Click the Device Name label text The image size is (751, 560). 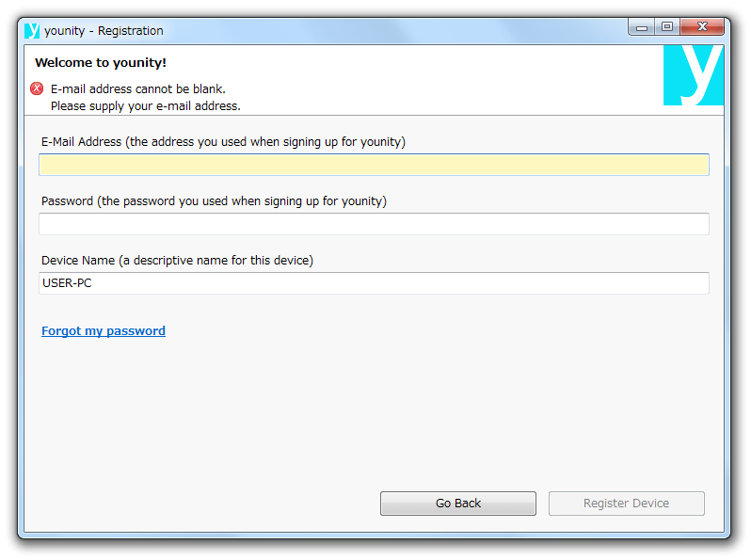click(x=177, y=260)
